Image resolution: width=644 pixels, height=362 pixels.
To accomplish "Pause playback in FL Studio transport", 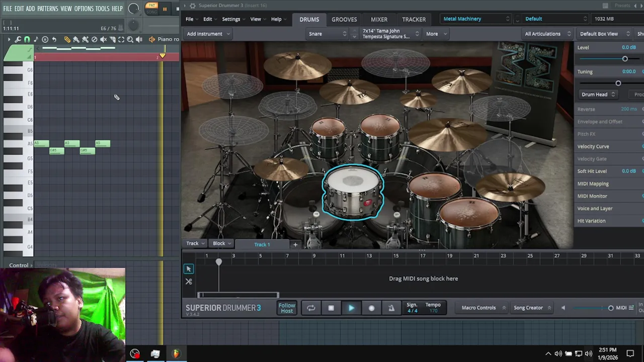I will pyautogui.click(x=165, y=9).
